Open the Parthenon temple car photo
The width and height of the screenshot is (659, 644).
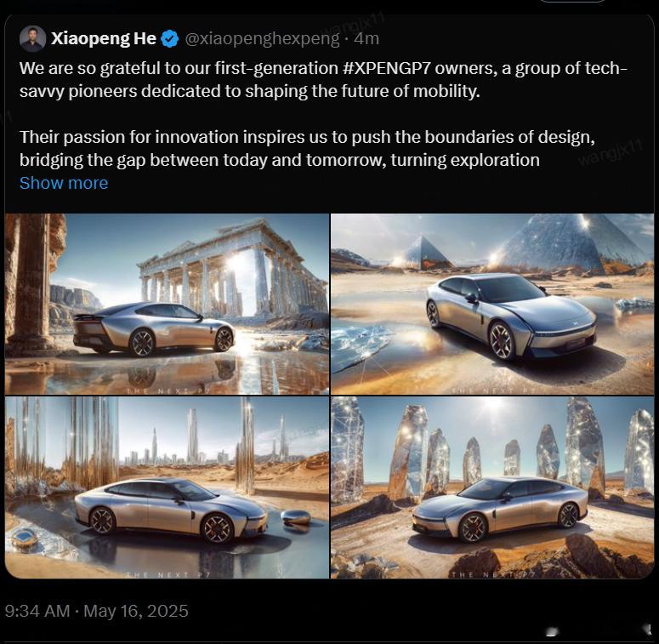[167, 304]
